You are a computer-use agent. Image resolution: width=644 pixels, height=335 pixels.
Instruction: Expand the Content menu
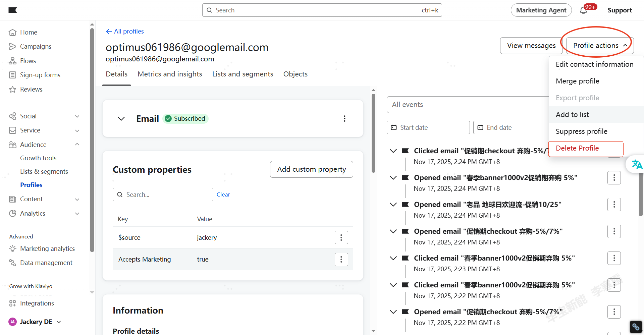tap(77, 199)
